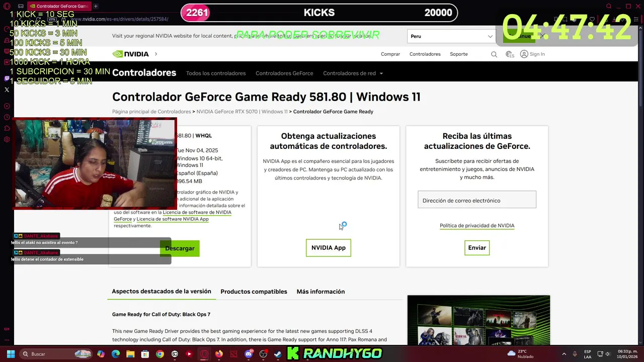The width and height of the screenshot is (644, 362).
Task: Click the Dirección de correo electrónico field
Action: 477,200
